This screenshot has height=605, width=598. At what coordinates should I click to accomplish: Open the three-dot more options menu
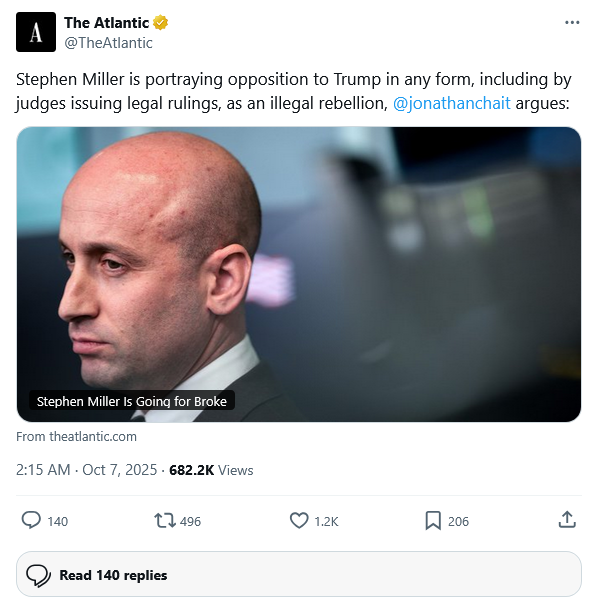tap(572, 23)
